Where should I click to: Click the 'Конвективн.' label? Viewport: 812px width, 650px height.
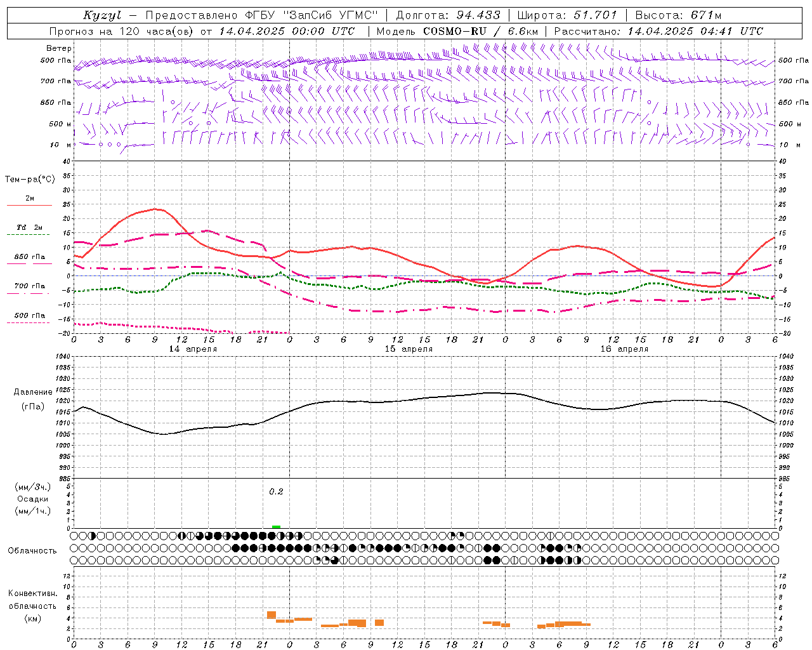coord(33,594)
